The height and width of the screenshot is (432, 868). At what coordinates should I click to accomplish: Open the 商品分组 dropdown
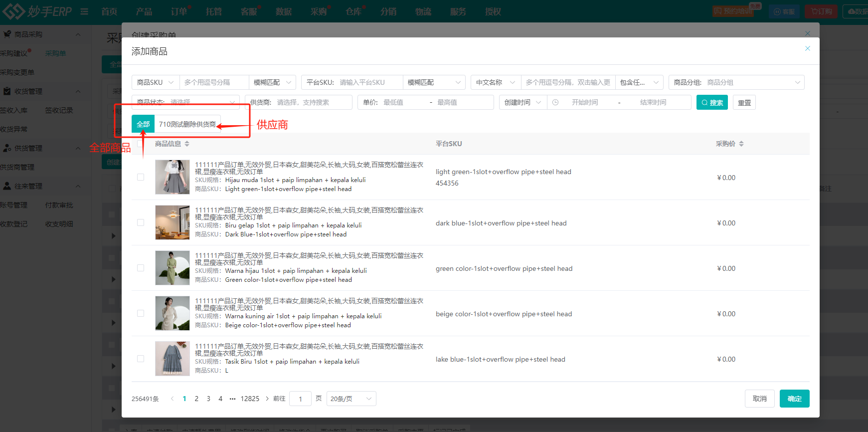[736, 82]
